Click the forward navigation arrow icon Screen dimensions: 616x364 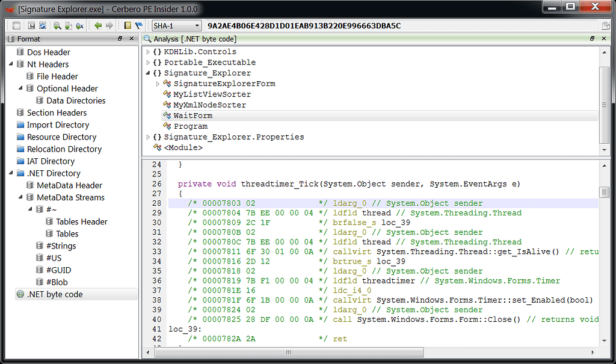click(109, 26)
